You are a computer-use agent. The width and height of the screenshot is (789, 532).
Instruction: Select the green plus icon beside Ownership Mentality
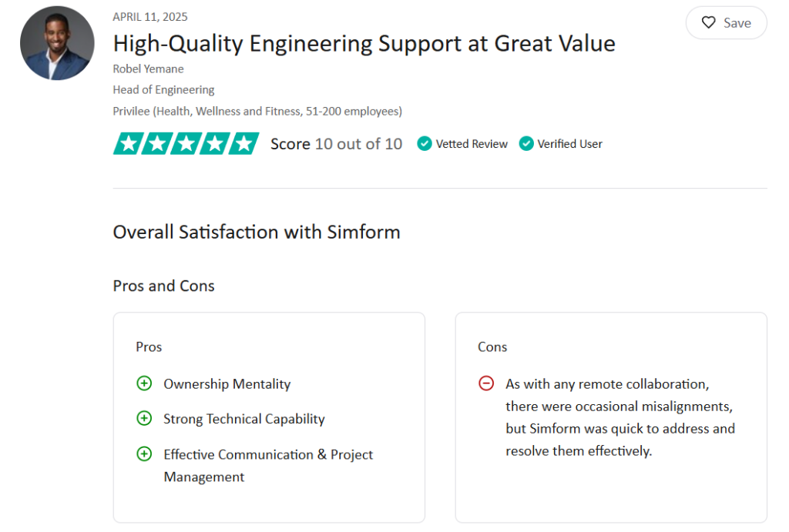(x=144, y=383)
